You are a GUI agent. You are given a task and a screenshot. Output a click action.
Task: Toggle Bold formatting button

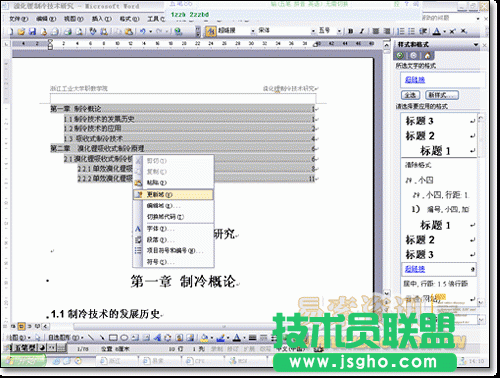point(351,31)
